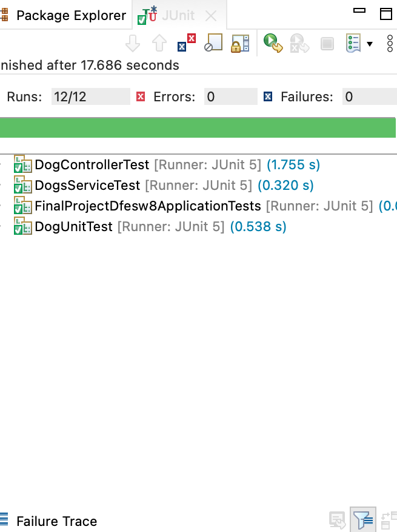The width and height of the screenshot is (397, 532).
Task: Click DogUnitTest passed suite icon
Action: [x=22, y=226]
